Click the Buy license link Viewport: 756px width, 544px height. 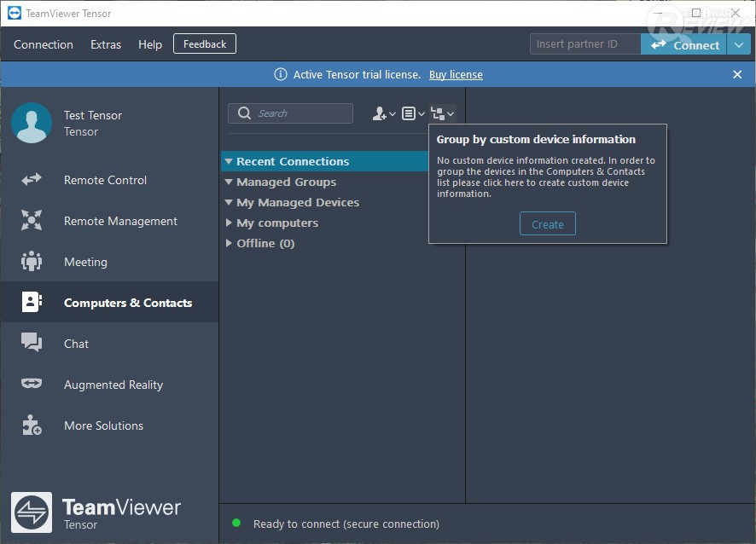(x=456, y=75)
